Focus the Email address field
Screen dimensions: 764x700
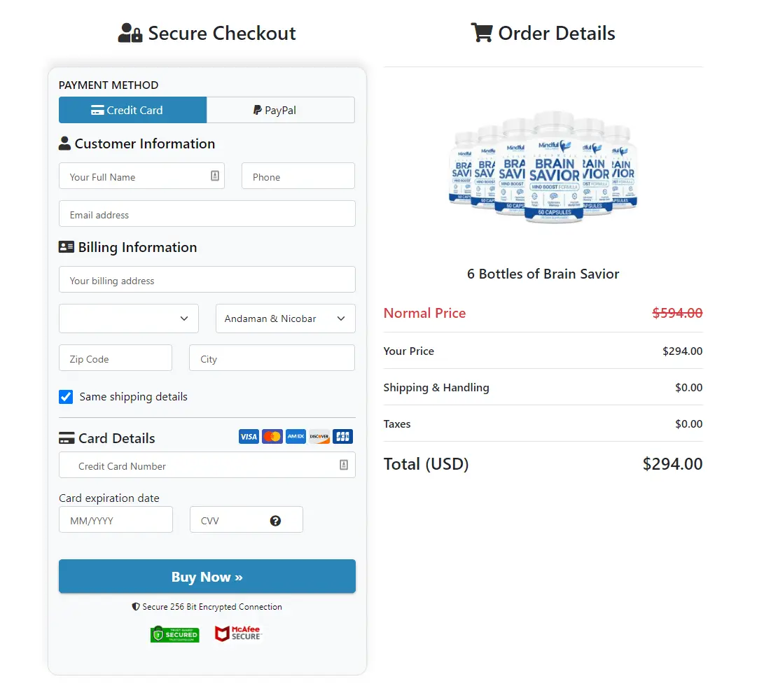tap(207, 213)
